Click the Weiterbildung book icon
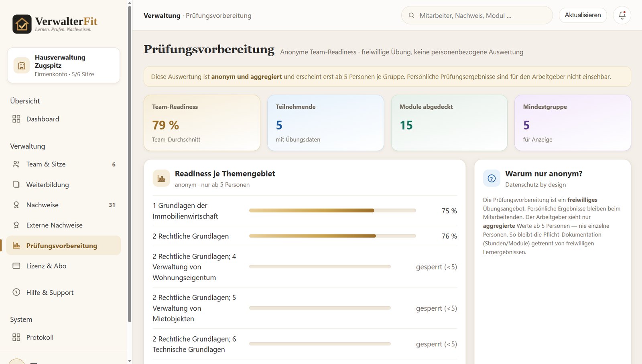642x364 pixels. click(x=16, y=184)
